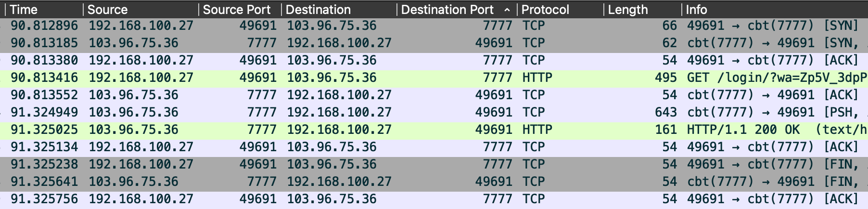Select the FIN packet at 91.325238

coord(337,164)
